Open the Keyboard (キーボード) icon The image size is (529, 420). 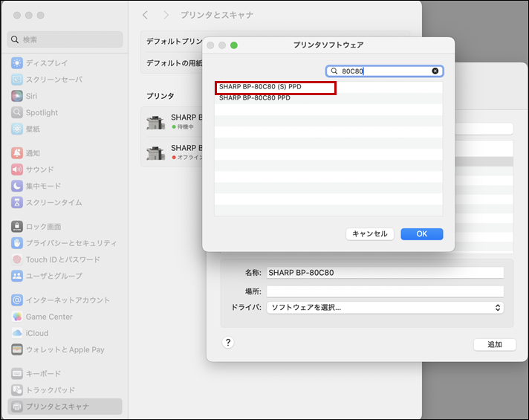(17, 374)
